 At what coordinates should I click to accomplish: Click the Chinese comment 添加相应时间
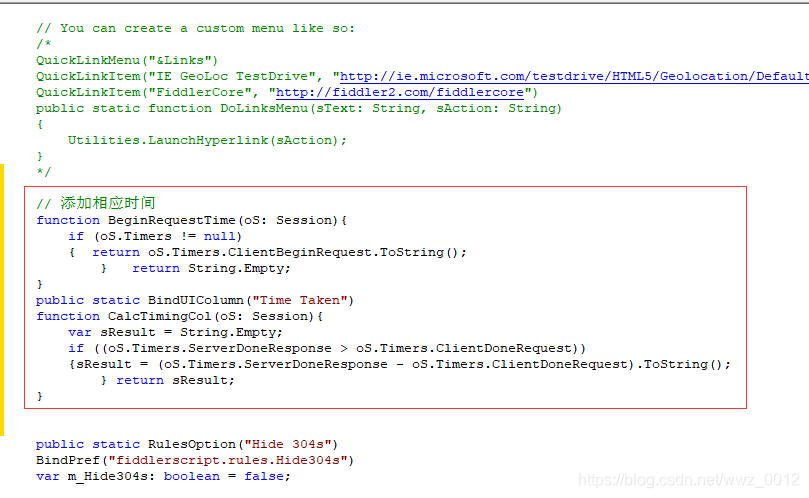[95, 203]
